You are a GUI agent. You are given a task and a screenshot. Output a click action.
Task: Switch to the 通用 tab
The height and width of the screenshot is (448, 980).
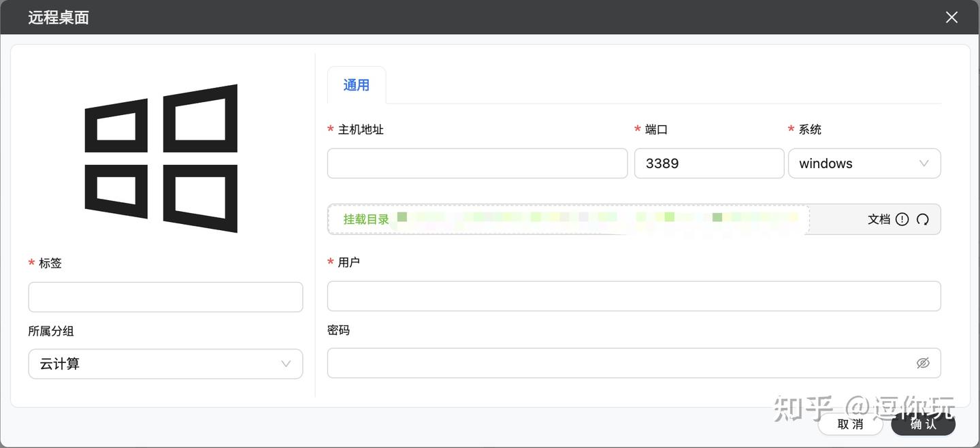357,85
